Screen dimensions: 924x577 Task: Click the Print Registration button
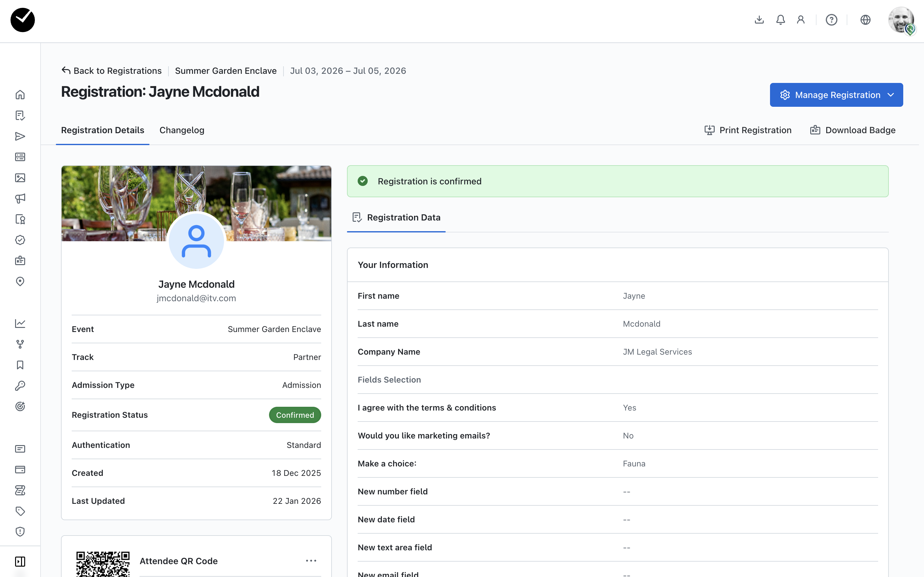tap(748, 130)
